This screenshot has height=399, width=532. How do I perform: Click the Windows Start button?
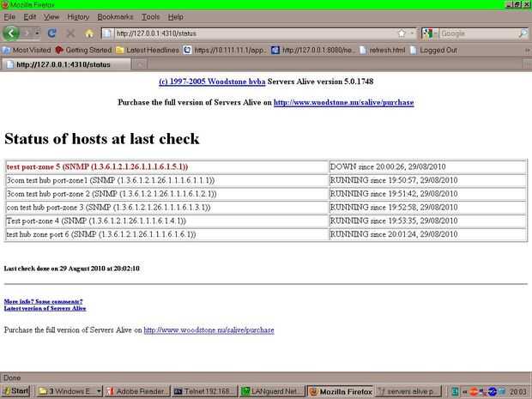point(16,391)
